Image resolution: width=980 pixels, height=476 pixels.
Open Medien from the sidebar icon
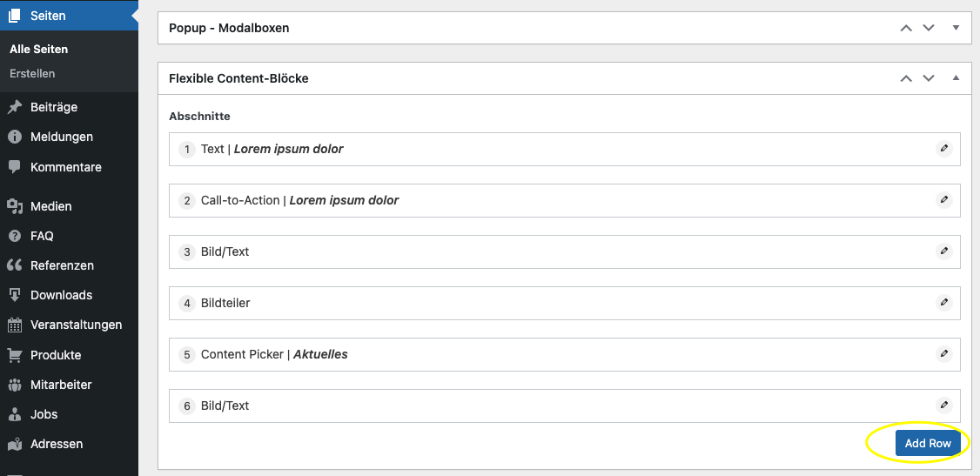click(x=15, y=206)
